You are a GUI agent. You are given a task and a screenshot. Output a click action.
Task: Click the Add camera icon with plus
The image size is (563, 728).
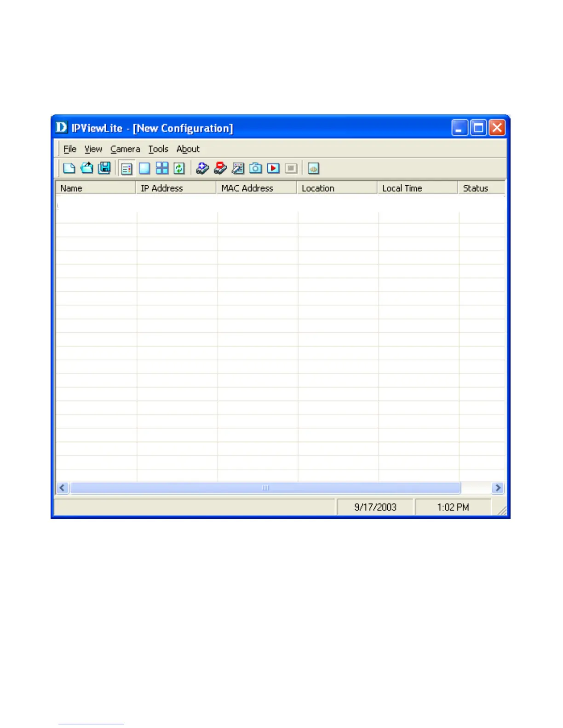pyautogui.click(x=202, y=168)
